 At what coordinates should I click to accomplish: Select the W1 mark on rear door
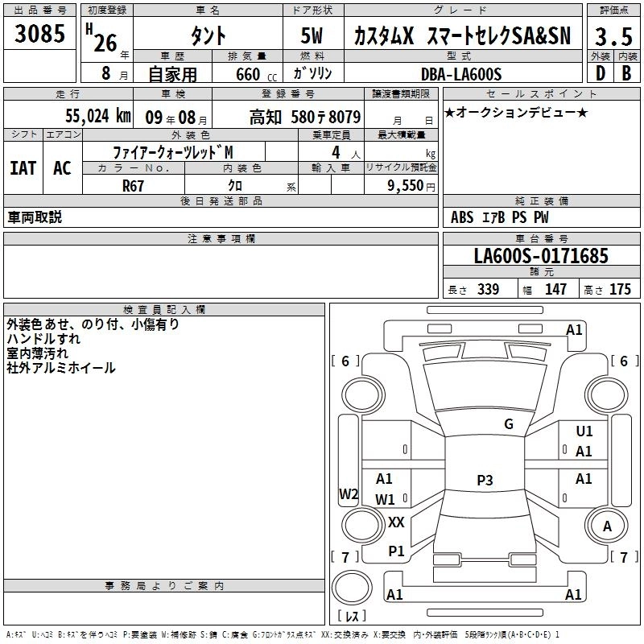tap(385, 499)
